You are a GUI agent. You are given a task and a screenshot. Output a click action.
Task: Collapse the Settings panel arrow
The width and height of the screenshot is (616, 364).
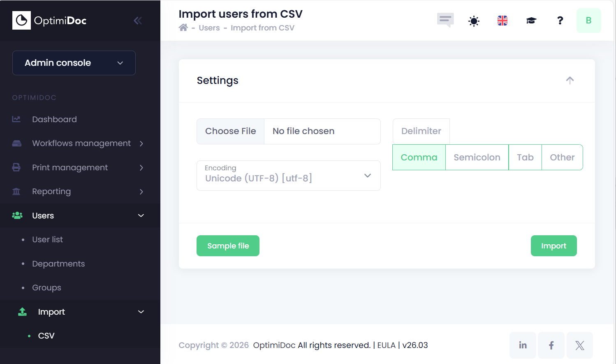point(570,80)
